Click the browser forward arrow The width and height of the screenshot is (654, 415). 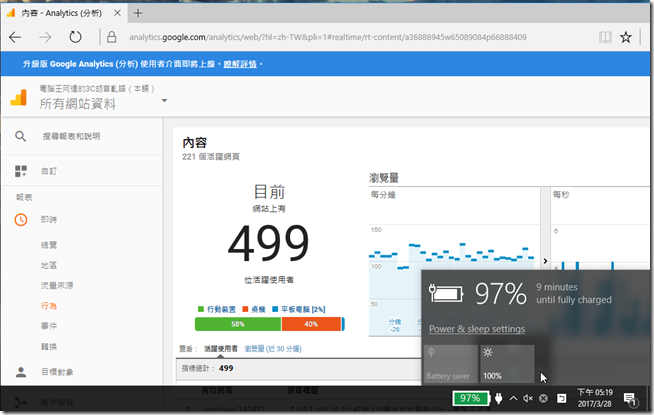45,38
